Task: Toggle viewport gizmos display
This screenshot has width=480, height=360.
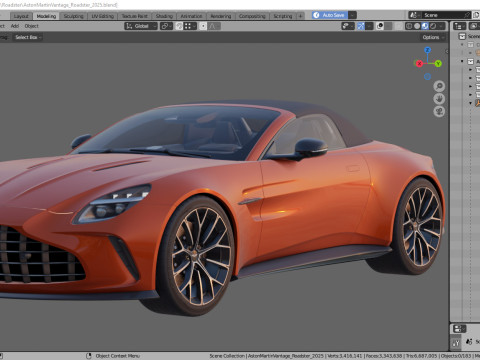Action: pos(361,26)
